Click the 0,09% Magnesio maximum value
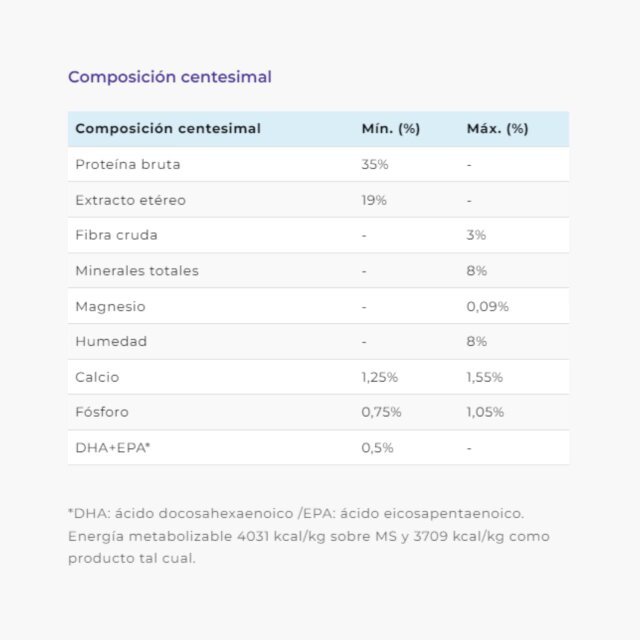Screen dimensions: 640x640 tap(488, 307)
